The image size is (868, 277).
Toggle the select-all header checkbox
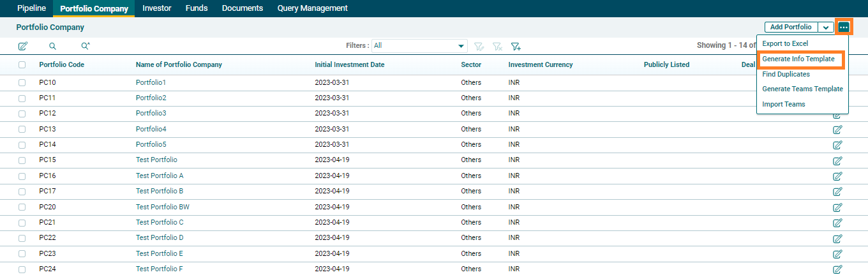pos(22,65)
